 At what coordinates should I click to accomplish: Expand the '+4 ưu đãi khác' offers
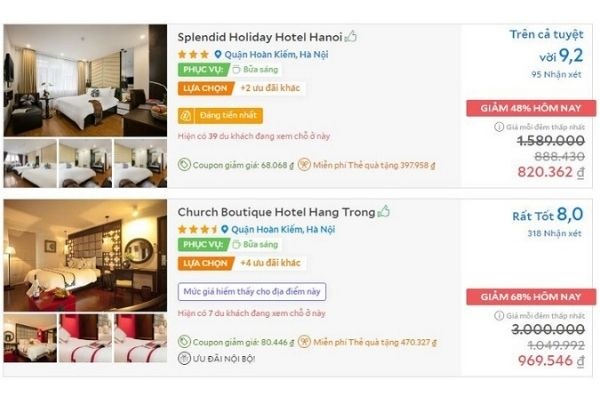(269, 263)
